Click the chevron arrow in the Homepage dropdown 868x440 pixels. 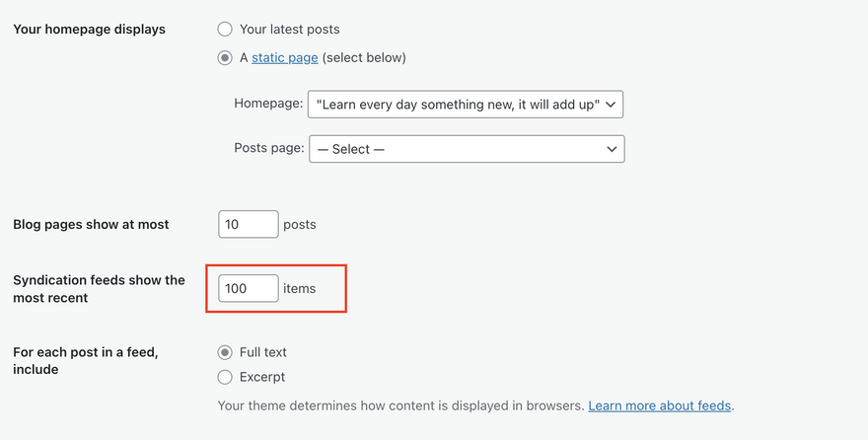tap(611, 105)
